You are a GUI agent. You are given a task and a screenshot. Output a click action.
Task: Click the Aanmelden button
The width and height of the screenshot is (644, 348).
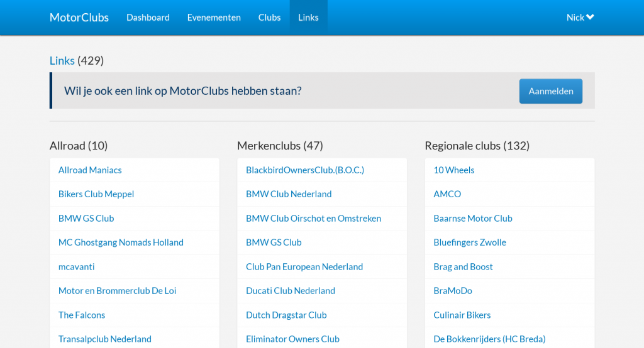pyautogui.click(x=551, y=91)
